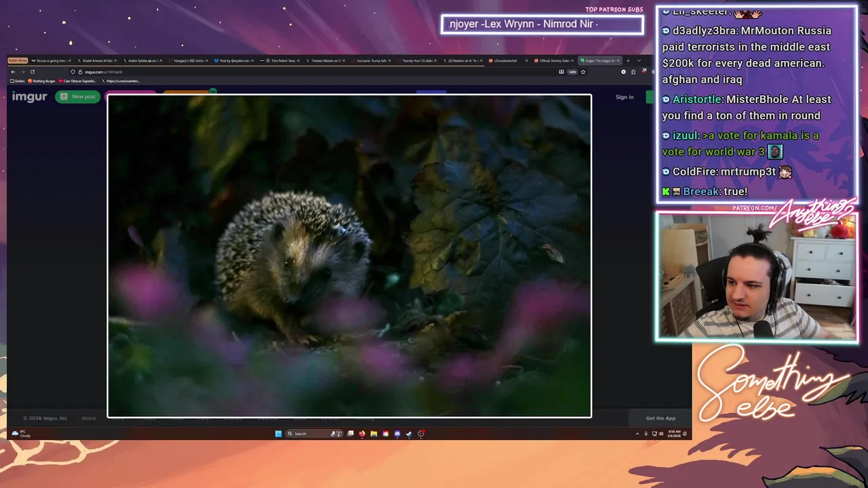Click the taskbar Search box
The image size is (868, 488).
click(x=314, y=434)
